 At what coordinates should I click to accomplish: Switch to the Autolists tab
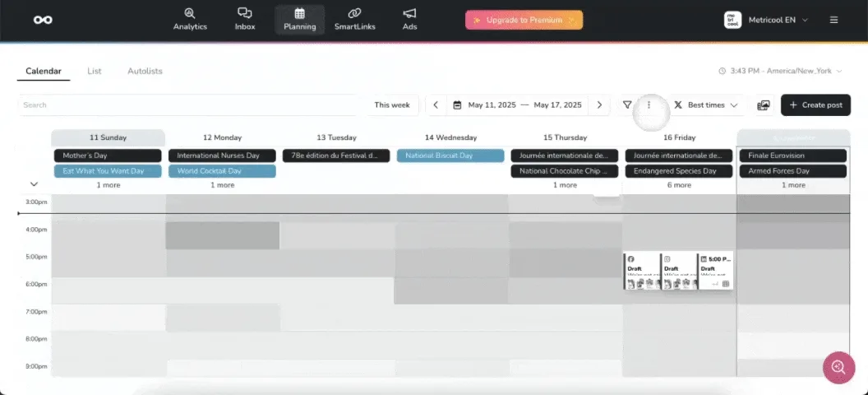point(145,72)
